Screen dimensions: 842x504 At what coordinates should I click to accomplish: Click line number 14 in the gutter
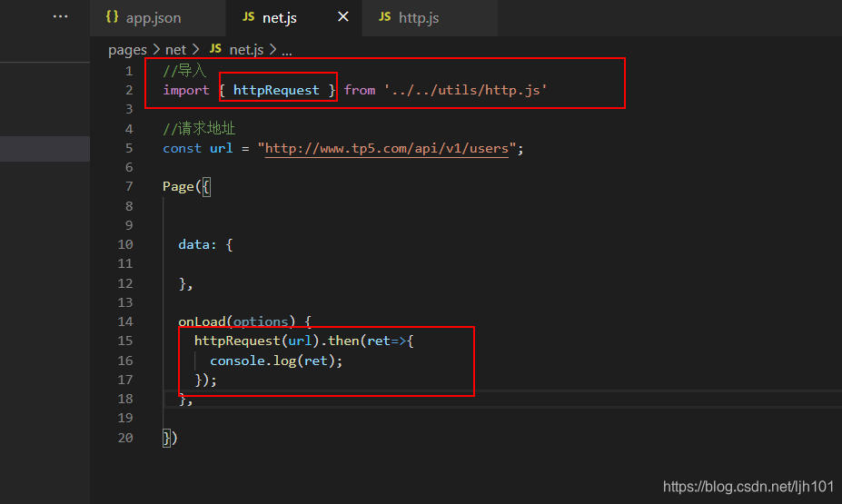pos(125,321)
